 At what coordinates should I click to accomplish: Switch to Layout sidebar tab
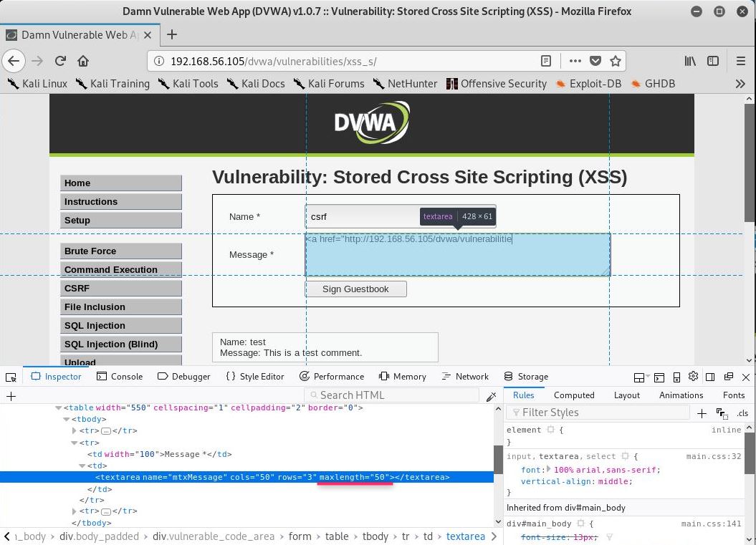click(x=627, y=395)
